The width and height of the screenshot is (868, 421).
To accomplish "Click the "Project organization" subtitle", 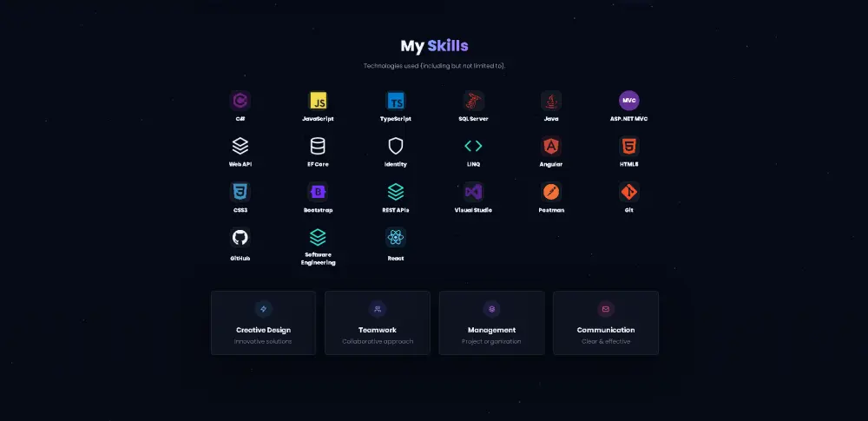I will point(491,342).
